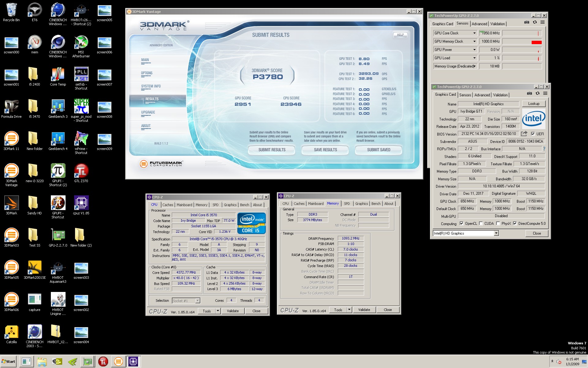Click the GPU Core Clock sensor graph

point(522,33)
